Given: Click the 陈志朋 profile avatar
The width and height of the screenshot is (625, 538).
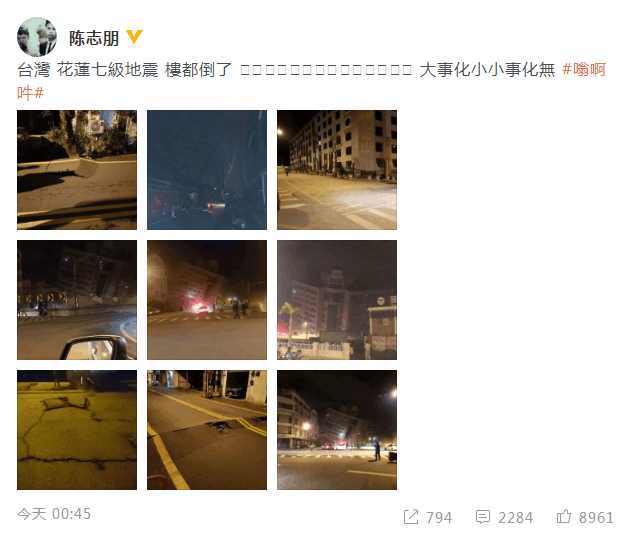Looking at the screenshot, I should point(37,37).
